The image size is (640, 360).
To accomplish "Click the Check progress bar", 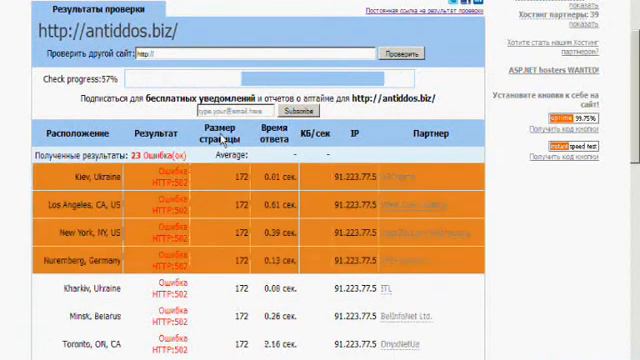I will pyautogui.click(x=269, y=79).
